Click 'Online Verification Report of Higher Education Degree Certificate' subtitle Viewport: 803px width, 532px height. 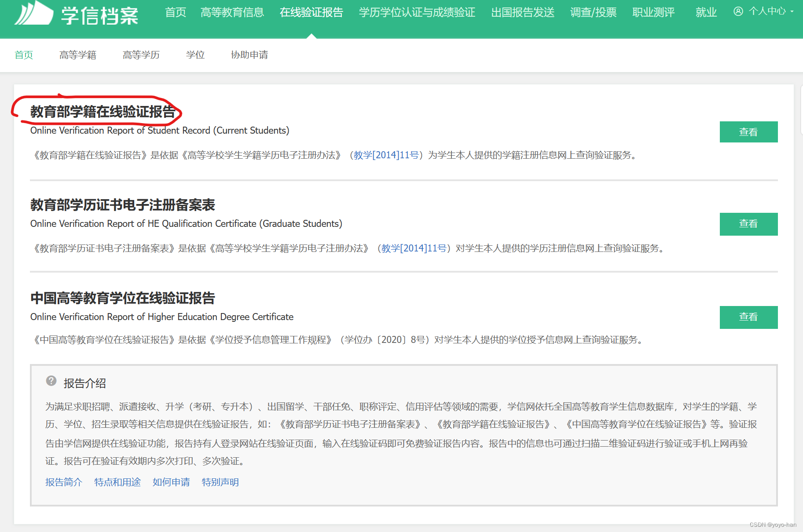(162, 317)
